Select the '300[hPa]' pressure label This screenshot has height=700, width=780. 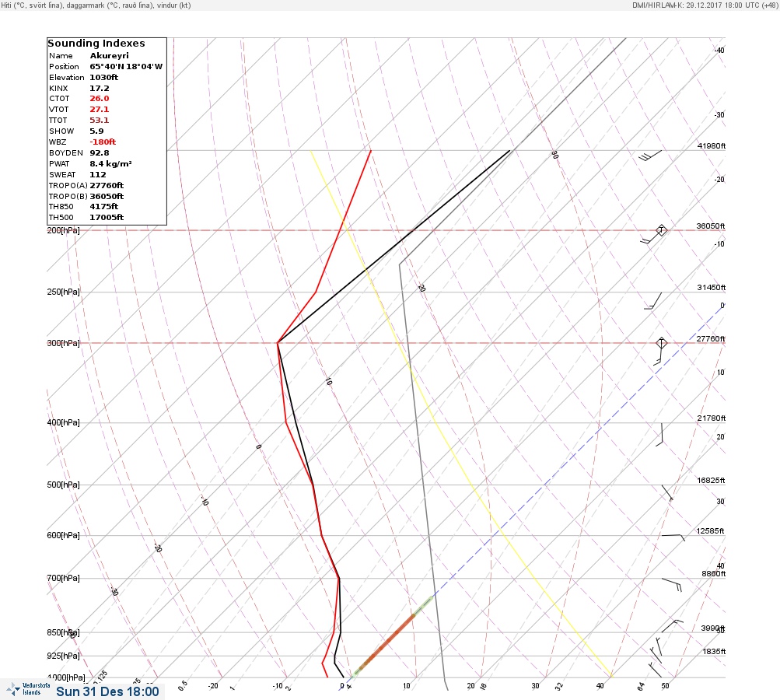(63, 343)
